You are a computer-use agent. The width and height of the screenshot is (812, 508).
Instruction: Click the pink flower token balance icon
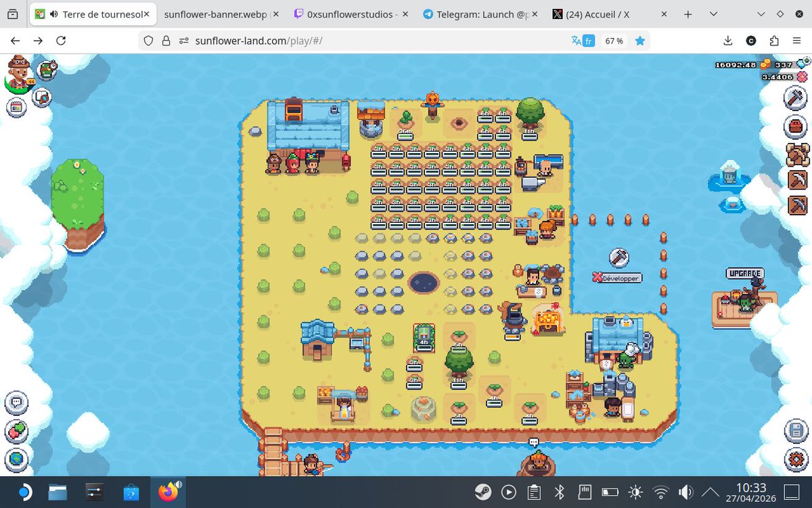(x=803, y=77)
